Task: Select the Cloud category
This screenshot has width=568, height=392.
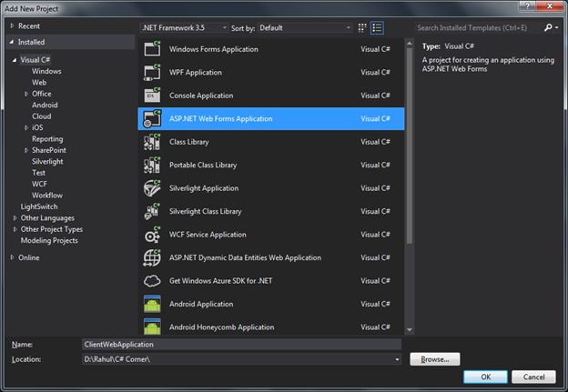Action: [41, 116]
